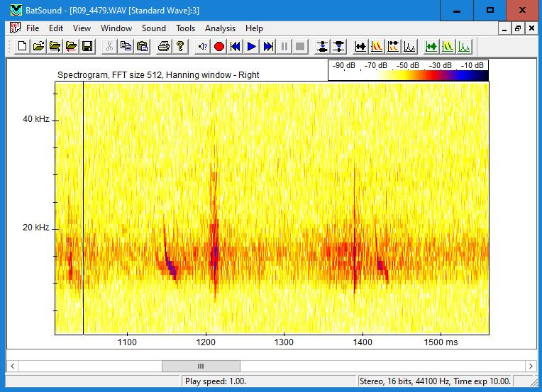Rewind to start with the blue rewind button
Image resolution: width=542 pixels, height=392 pixels.
coord(235,47)
